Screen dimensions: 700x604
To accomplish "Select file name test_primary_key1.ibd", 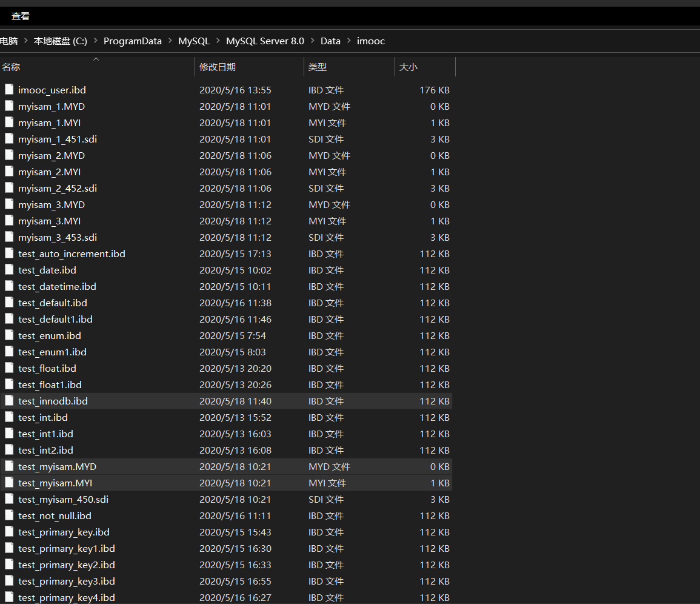I will click(x=67, y=549).
